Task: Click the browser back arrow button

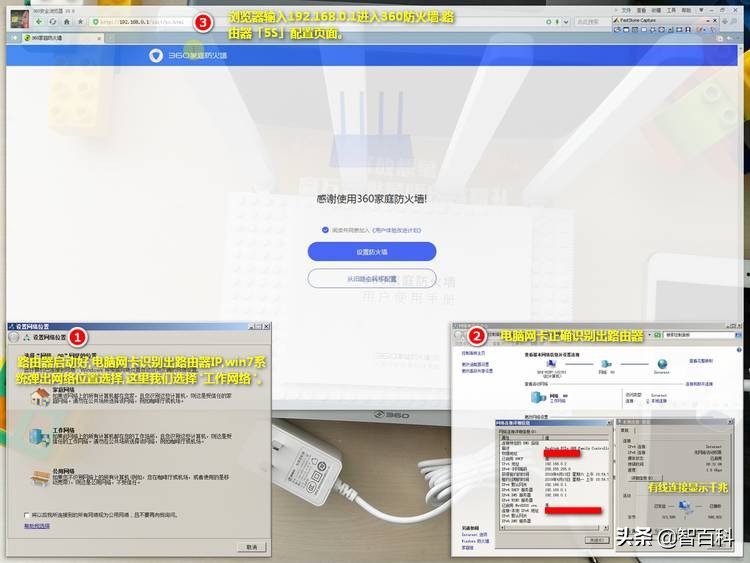Action: click(39, 22)
